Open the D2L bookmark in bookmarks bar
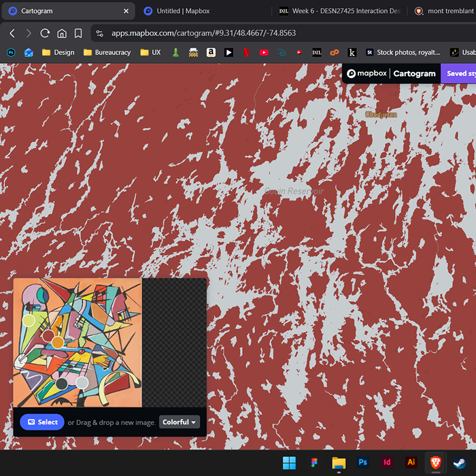476x476 pixels. tap(317, 52)
